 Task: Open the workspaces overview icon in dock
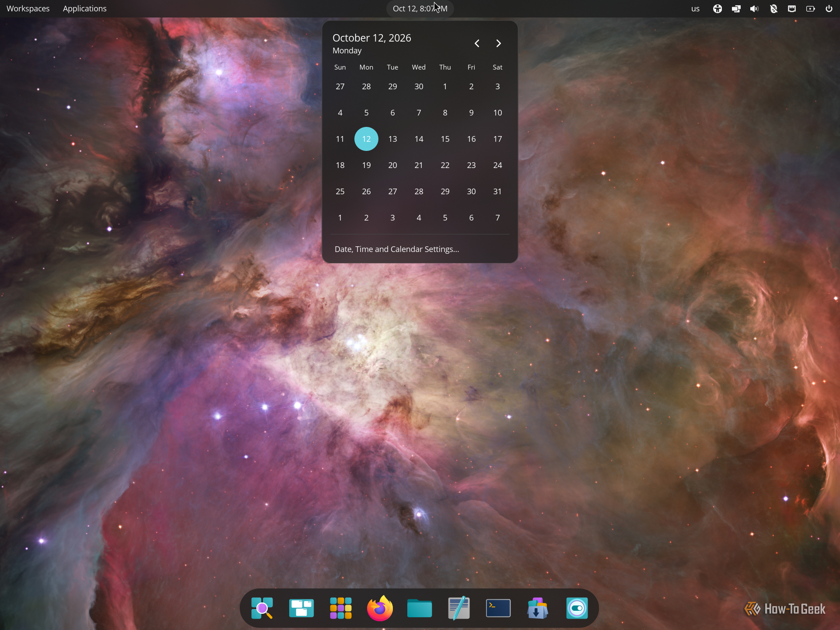301,608
